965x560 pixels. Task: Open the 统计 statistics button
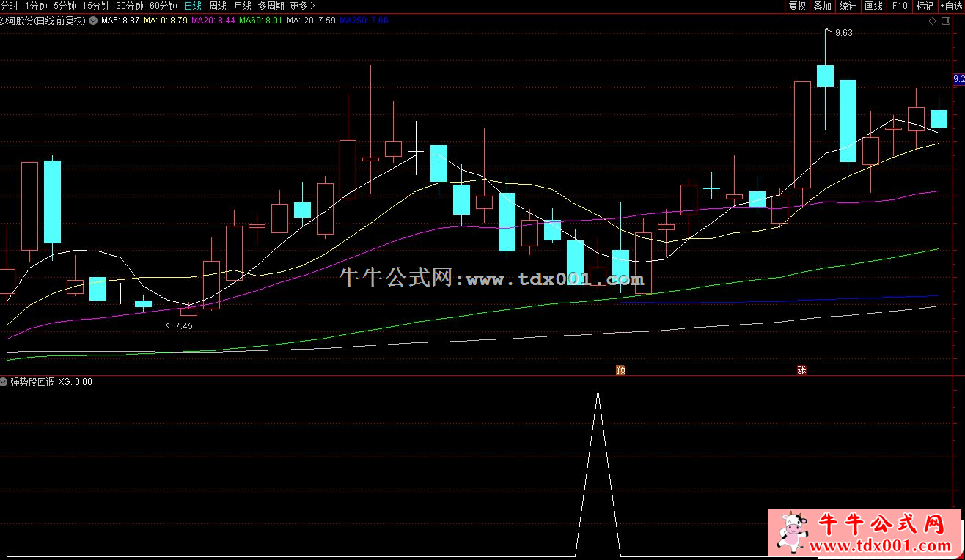[x=848, y=6]
